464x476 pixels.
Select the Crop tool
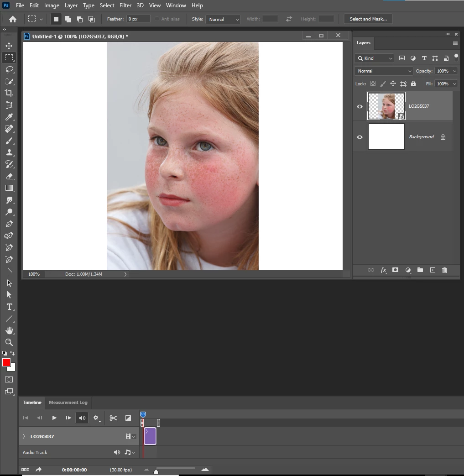(9, 93)
